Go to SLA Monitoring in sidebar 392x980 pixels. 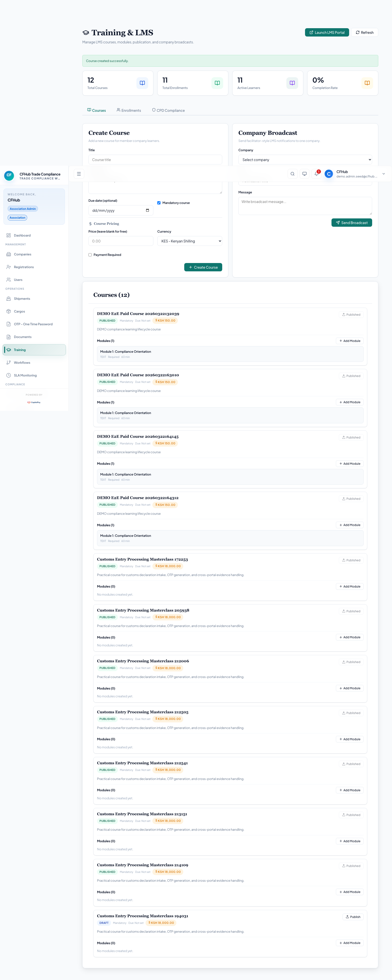pyautogui.click(x=25, y=376)
